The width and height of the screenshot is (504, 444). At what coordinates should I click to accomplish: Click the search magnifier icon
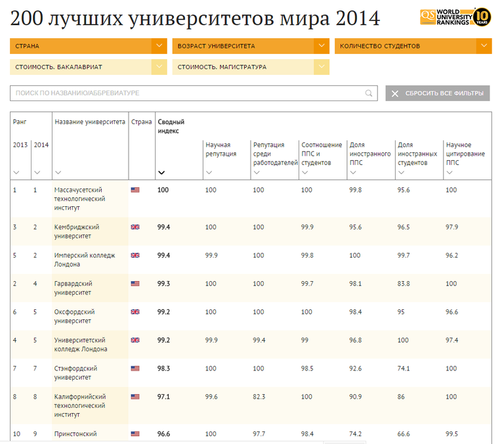coord(369,93)
